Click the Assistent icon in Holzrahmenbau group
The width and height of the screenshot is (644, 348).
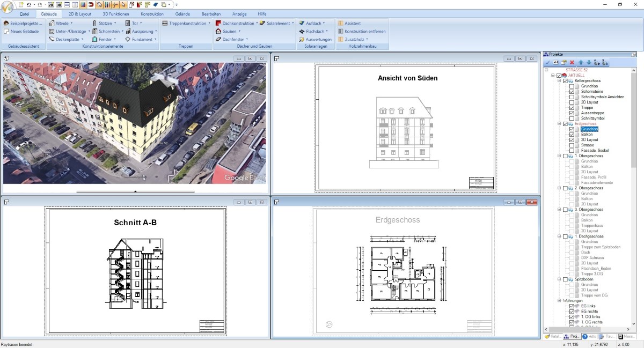click(340, 24)
